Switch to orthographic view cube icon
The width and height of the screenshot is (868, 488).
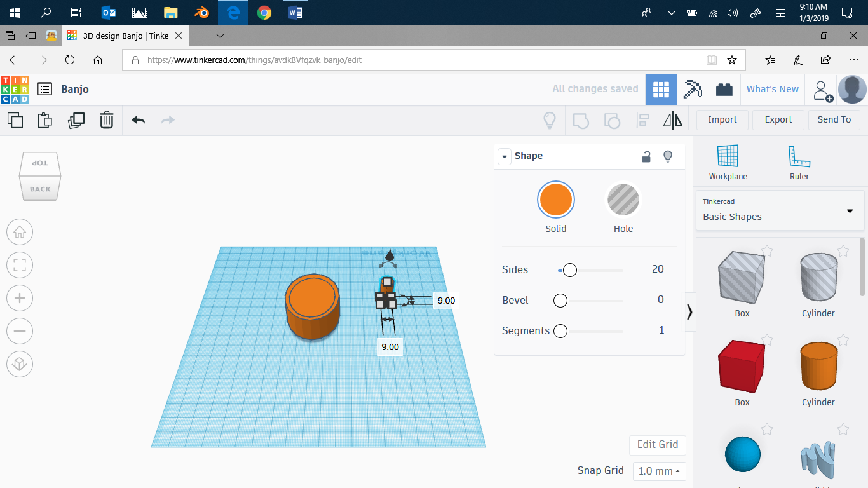(20, 364)
